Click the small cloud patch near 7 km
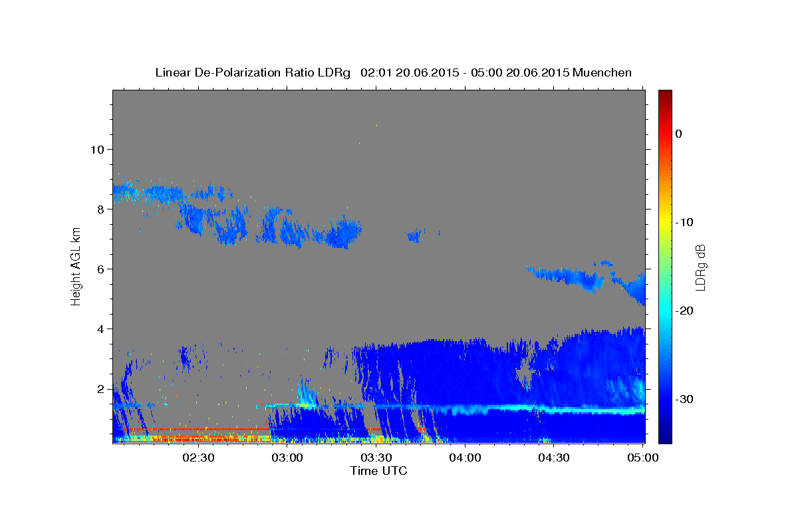798x532 pixels. 416,235
